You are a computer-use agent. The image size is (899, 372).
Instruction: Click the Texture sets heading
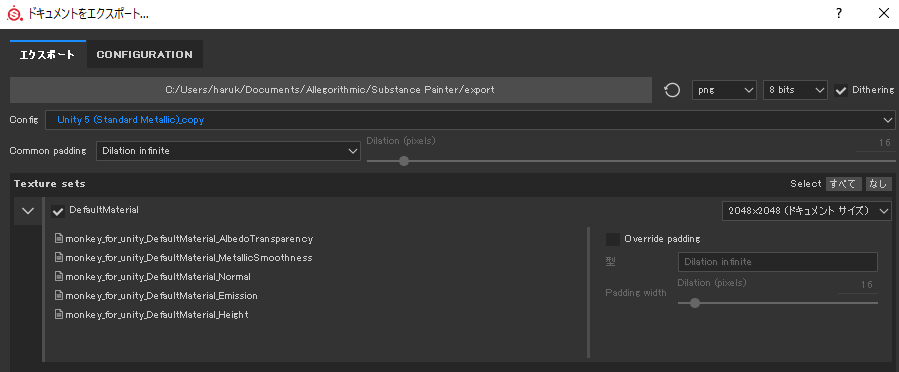(50, 183)
